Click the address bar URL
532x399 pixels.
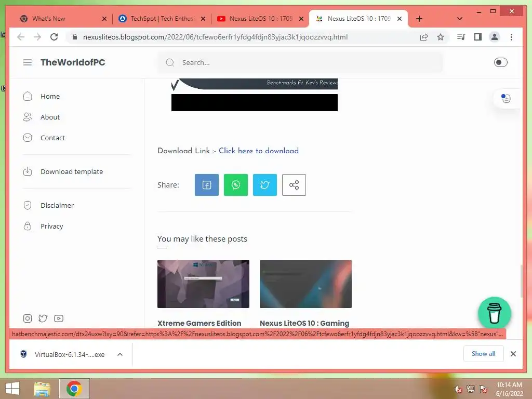coord(215,37)
